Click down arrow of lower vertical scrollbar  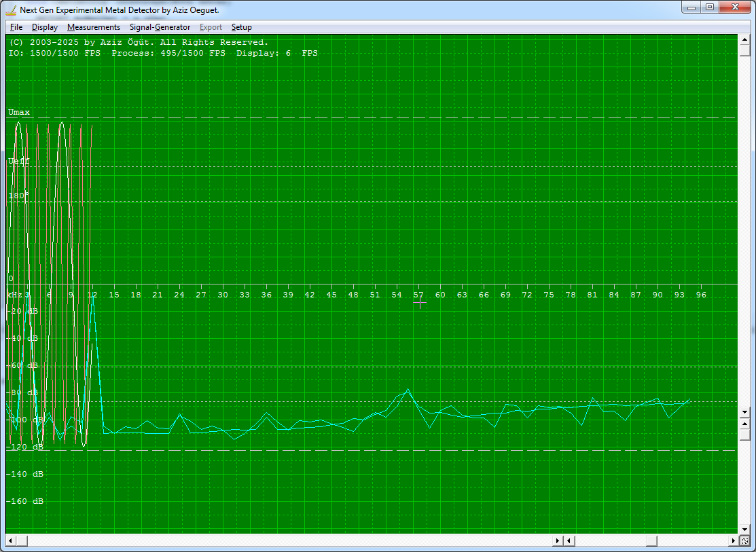pos(744,529)
